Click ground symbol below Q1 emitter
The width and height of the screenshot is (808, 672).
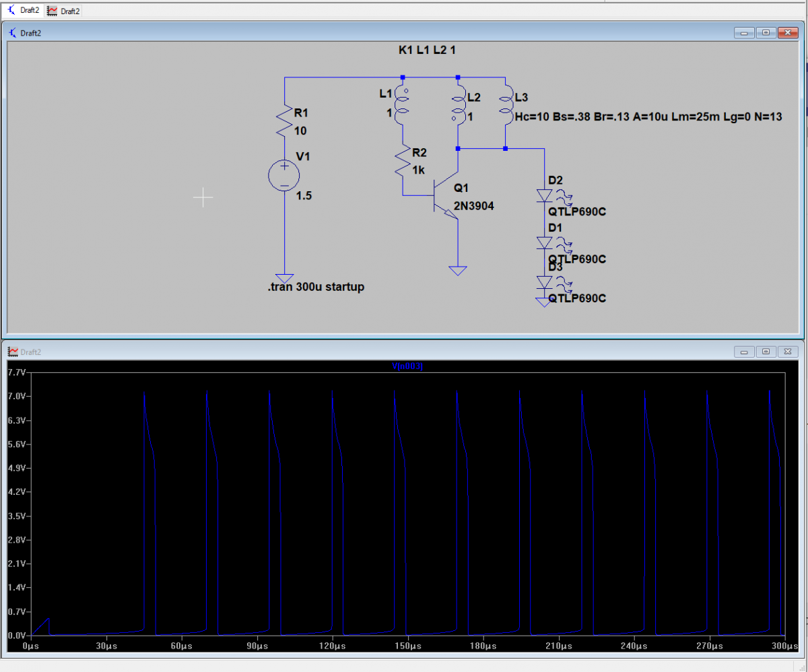458,270
